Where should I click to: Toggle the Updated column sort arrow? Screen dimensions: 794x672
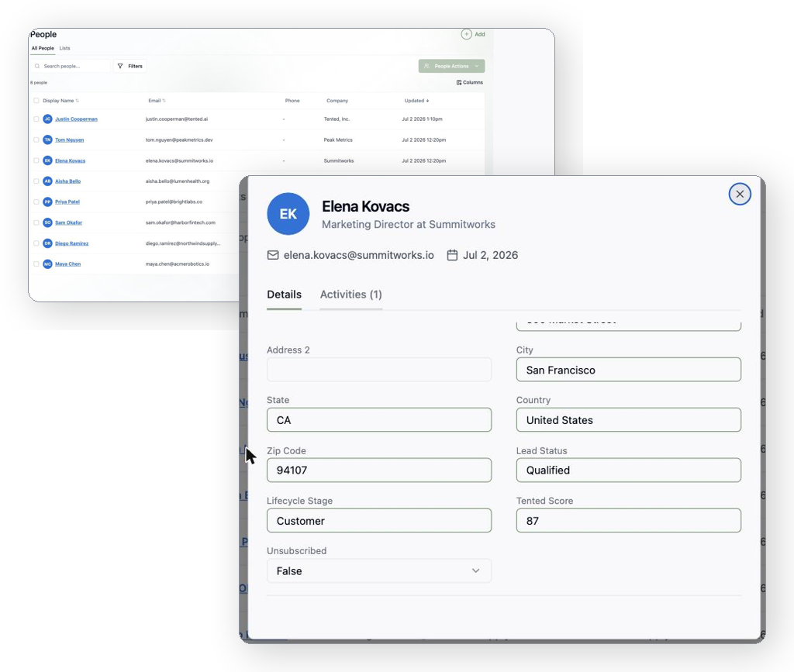tap(427, 101)
